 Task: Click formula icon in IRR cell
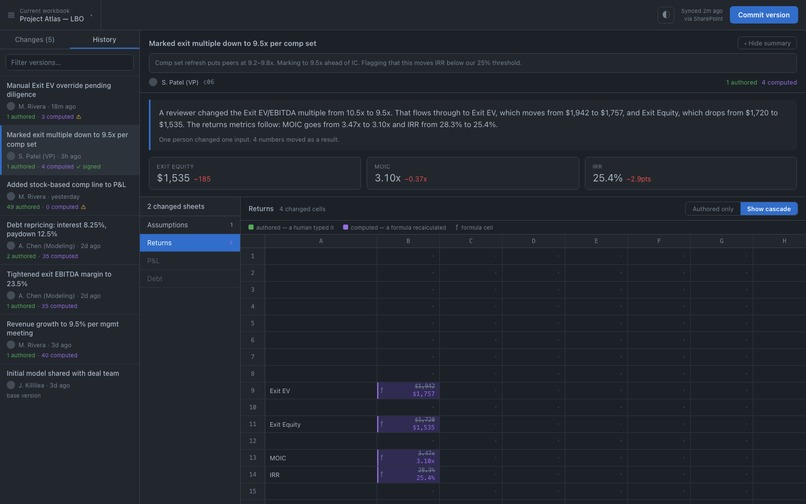click(x=381, y=474)
